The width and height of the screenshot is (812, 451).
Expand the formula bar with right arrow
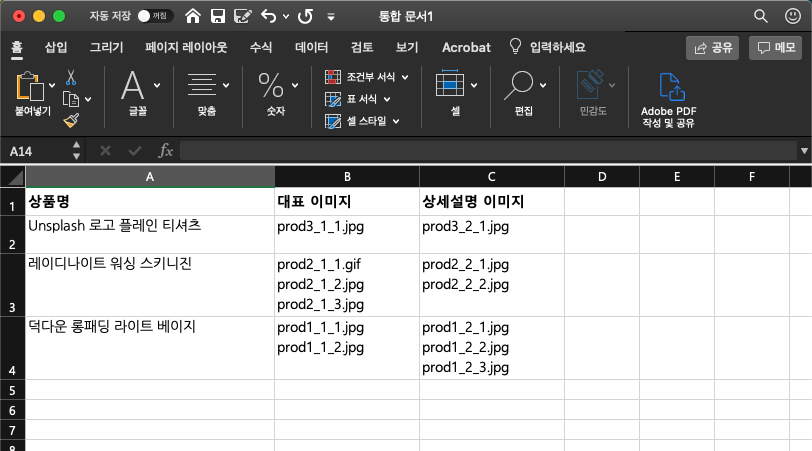pos(804,150)
